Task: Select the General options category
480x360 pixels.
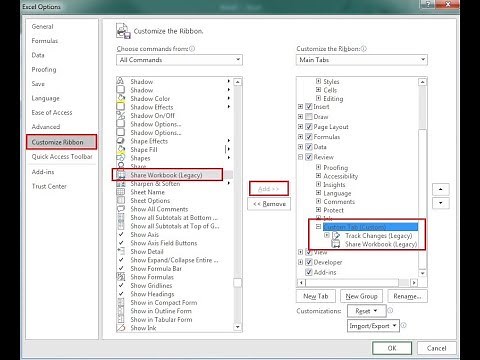Action: click(42, 26)
